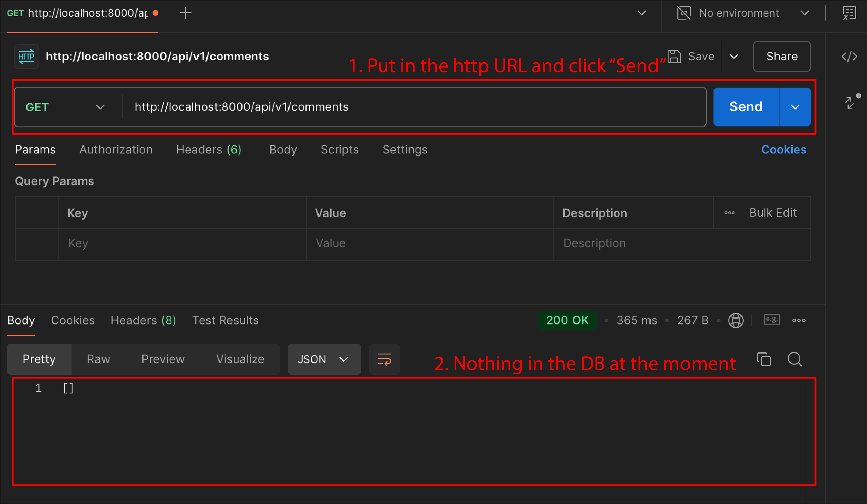The image size is (867, 504).
Task: Open the response Headers (8) tab
Action: click(x=143, y=320)
